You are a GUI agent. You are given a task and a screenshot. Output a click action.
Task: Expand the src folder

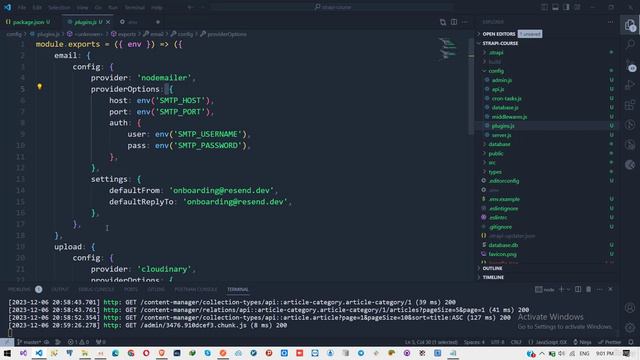tap(492, 162)
